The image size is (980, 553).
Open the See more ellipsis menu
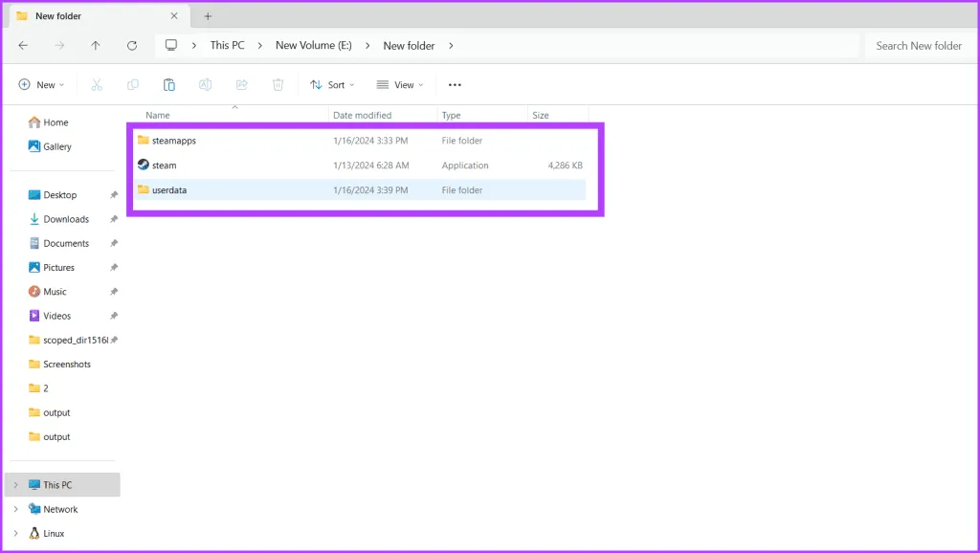(455, 84)
